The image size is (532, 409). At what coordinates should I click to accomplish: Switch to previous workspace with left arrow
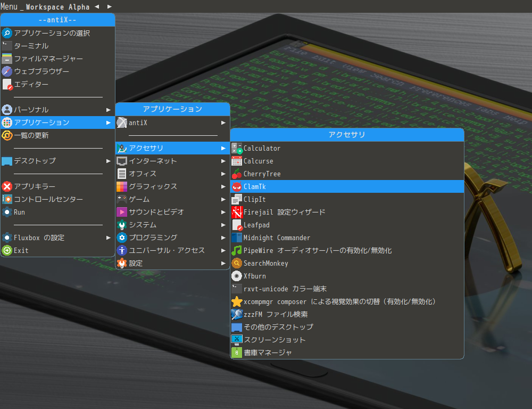click(x=97, y=6)
